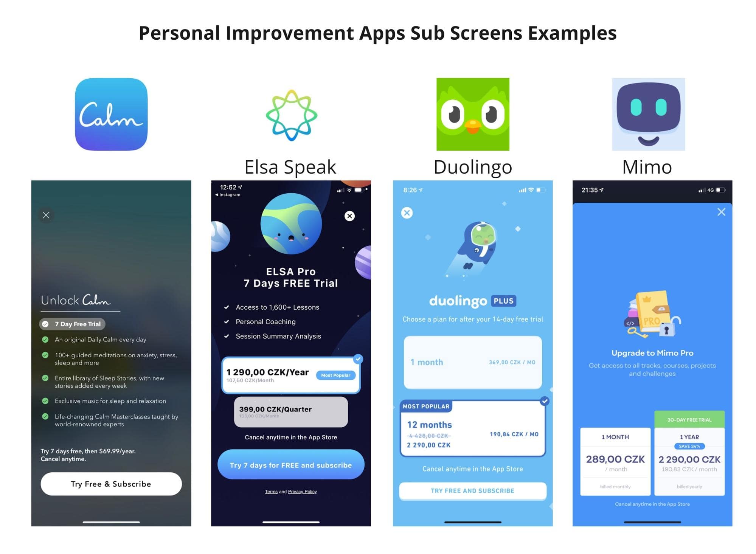Click the dismiss X on Calm screen
The image size is (756, 554).
point(47,216)
